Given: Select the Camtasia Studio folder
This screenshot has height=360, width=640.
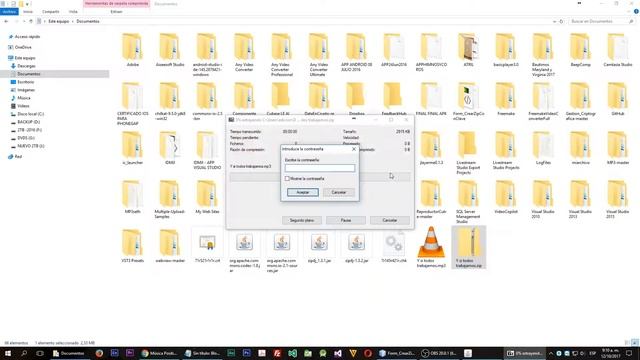Looking at the screenshot, I should (x=618, y=50).
